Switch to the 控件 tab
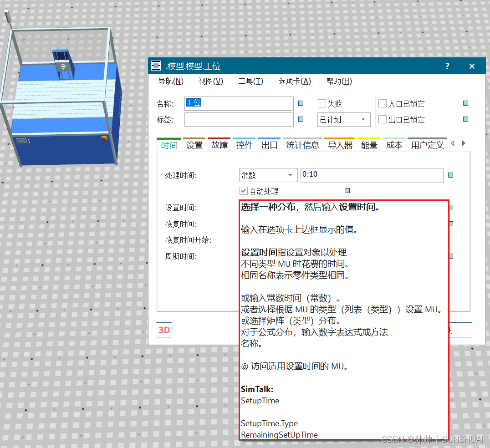Screen dimensions: 490x448 pyautogui.click(x=244, y=145)
